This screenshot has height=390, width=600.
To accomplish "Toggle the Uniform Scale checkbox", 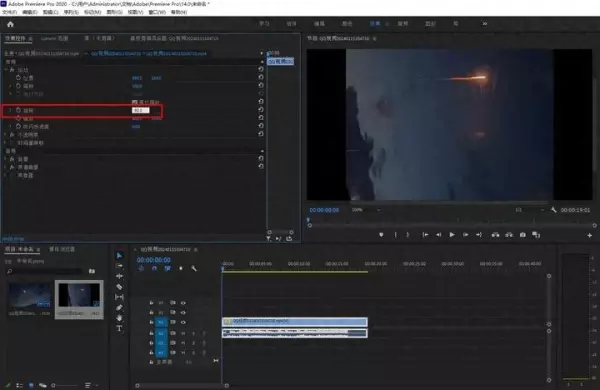I will (x=134, y=102).
